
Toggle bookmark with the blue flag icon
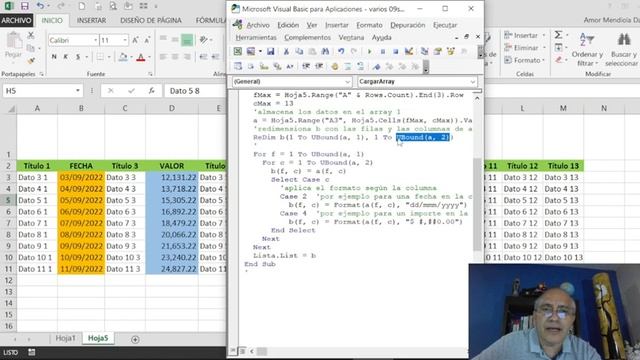[376, 67]
